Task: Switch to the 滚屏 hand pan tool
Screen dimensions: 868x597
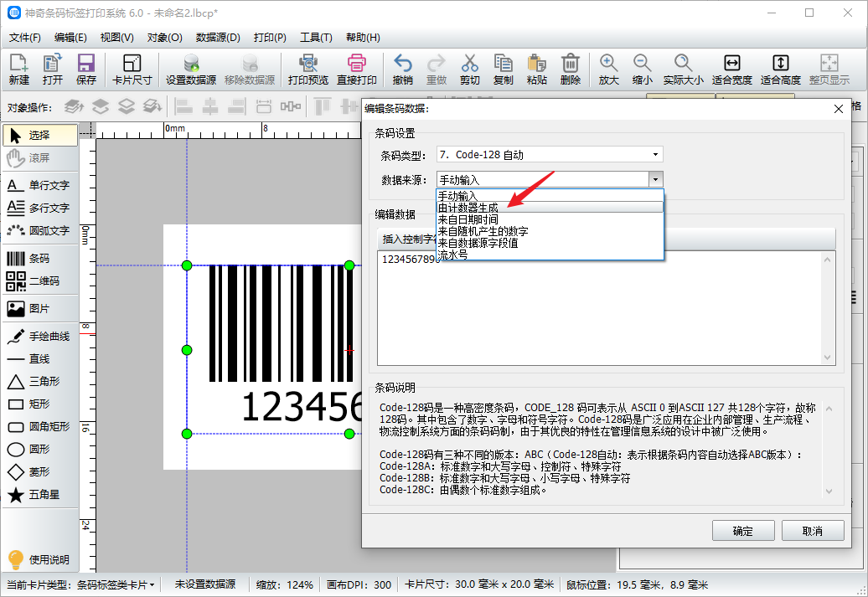Action: click(x=40, y=157)
